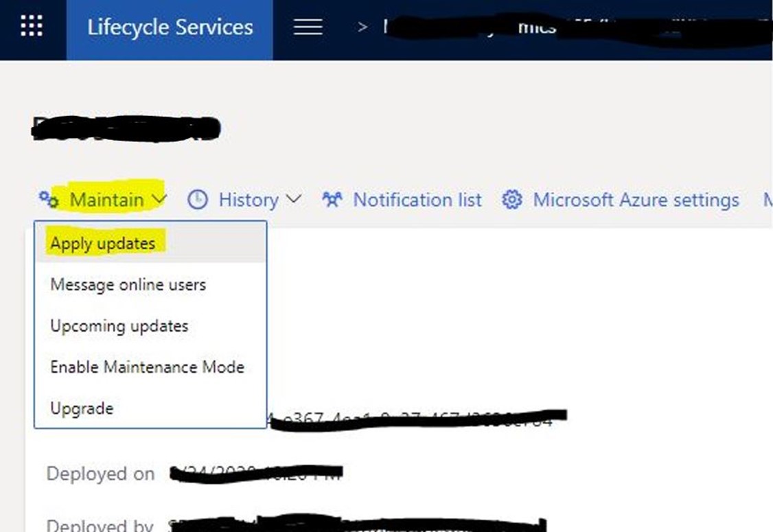Click the clock icon beside History

tap(198, 200)
